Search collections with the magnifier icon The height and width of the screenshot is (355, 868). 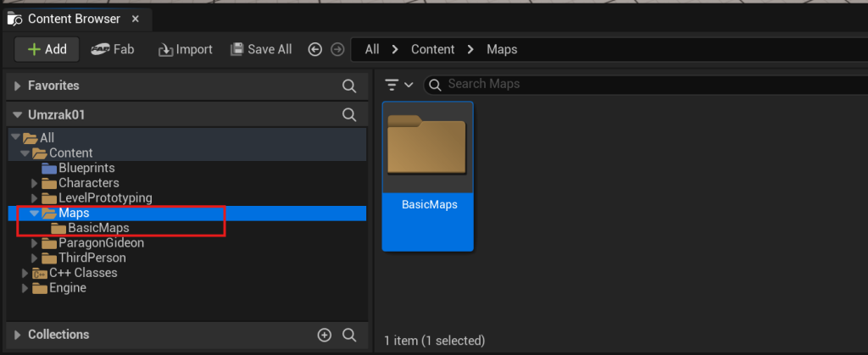(x=349, y=335)
